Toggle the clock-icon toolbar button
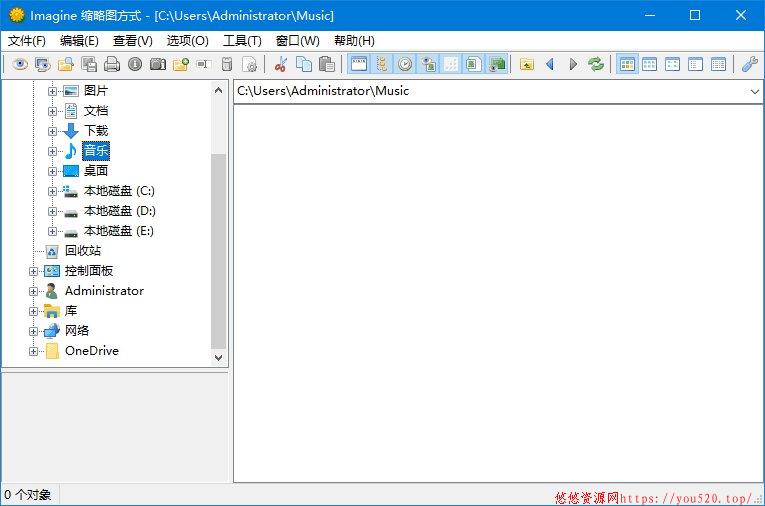The height and width of the screenshot is (506, 765). 405,64
